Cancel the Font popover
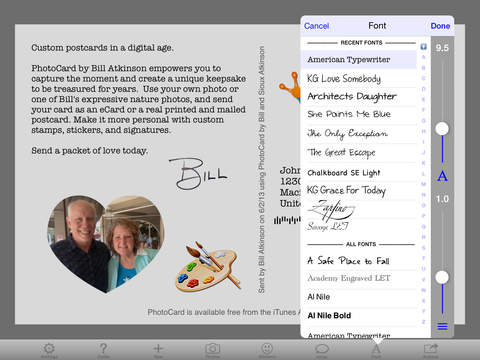Screen dimensions: 480x360 [316, 26]
